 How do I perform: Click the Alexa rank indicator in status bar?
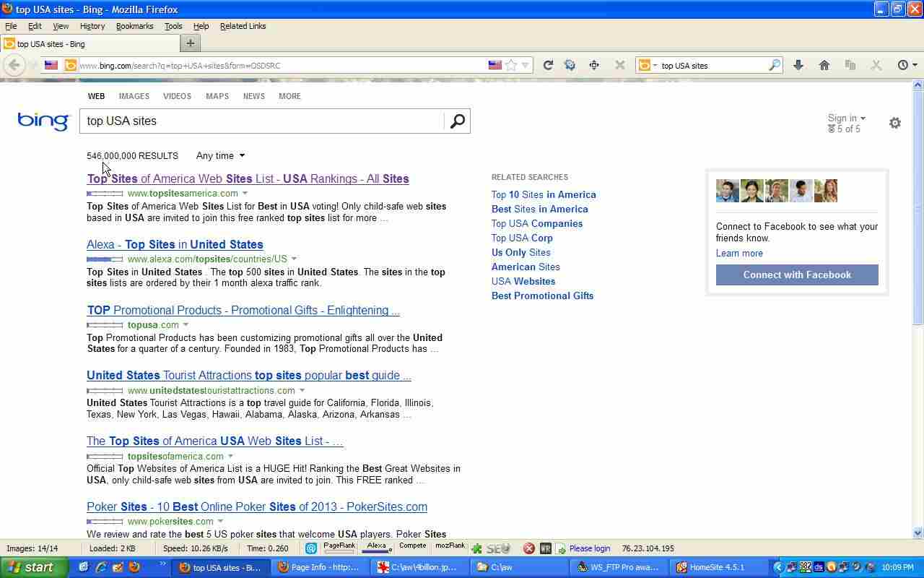pyautogui.click(x=377, y=548)
